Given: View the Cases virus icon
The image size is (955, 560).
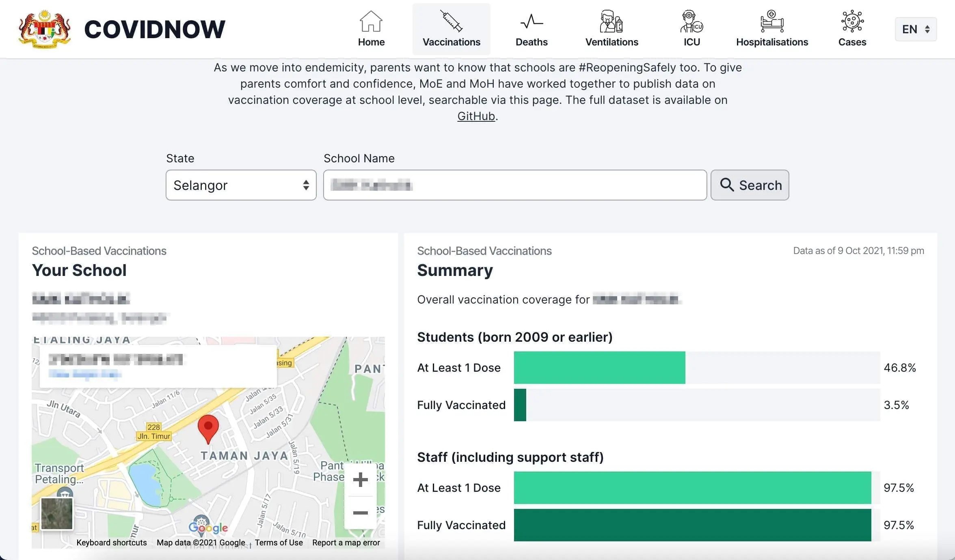Looking at the screenshot, I should (852, 22).
